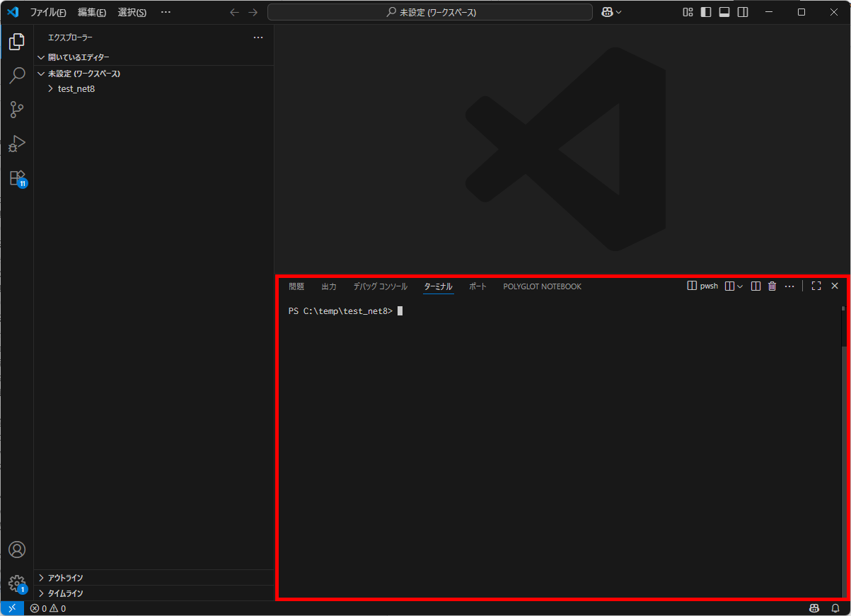Viewport: 851px width, 616px height.
Task: Open the Search view in activity bar
Action: (16, 76)
